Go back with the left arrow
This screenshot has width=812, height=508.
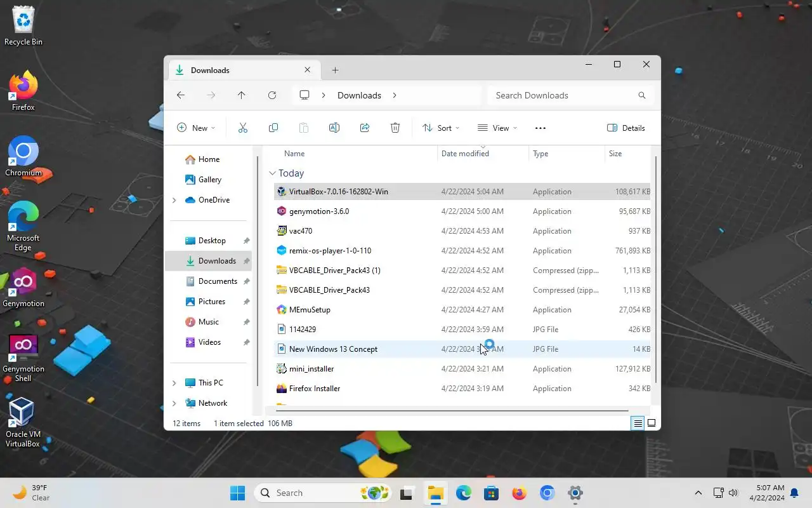click(181, 95)
